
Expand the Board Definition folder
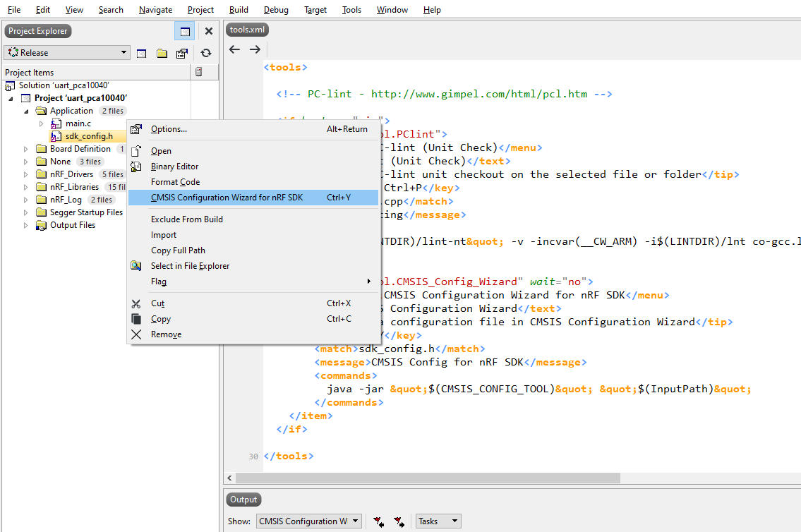(26, 149)
